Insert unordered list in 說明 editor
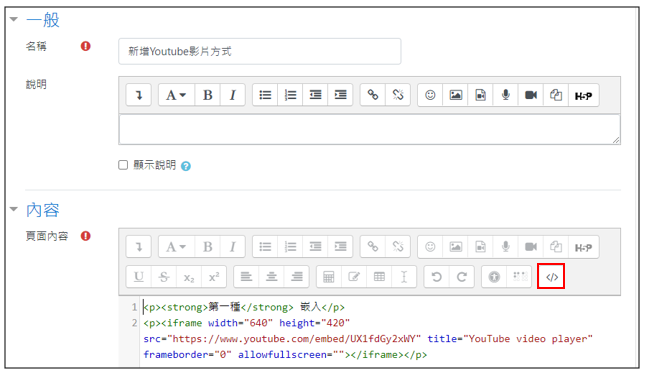This screenshot has height=374, width=646. coord(265,95)
